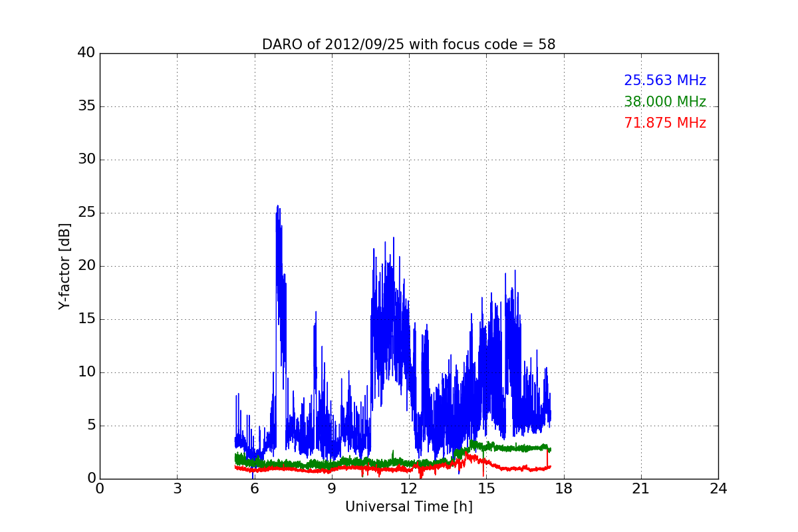Click the x-axis tick label 9

point(332,489)
